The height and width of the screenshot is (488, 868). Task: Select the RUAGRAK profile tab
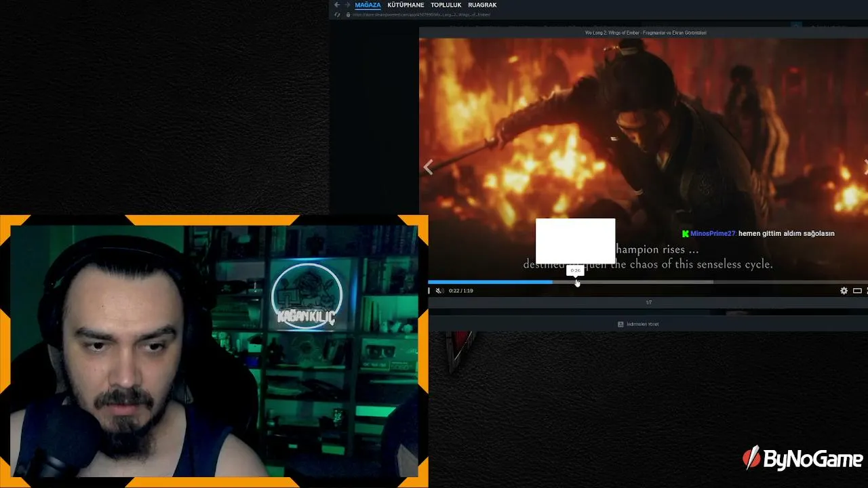click(482, 5)
